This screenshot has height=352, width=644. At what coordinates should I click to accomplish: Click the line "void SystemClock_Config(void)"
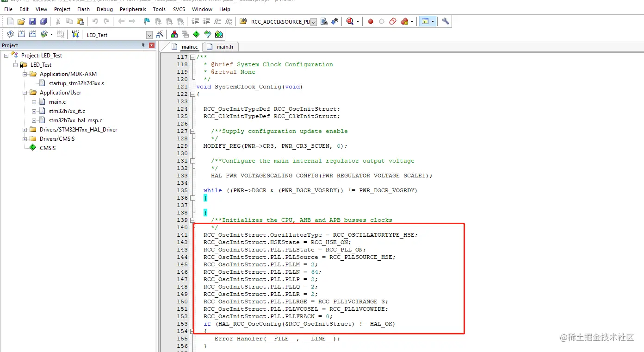249,87
